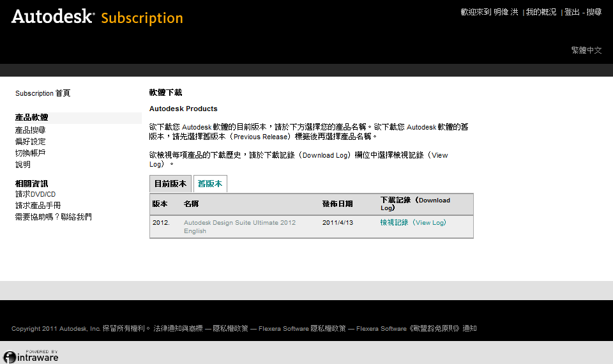Open Autodesk Design Suite Ultimate 2012 English
Viewport: 613px width, 364px height.
[239, 226]
